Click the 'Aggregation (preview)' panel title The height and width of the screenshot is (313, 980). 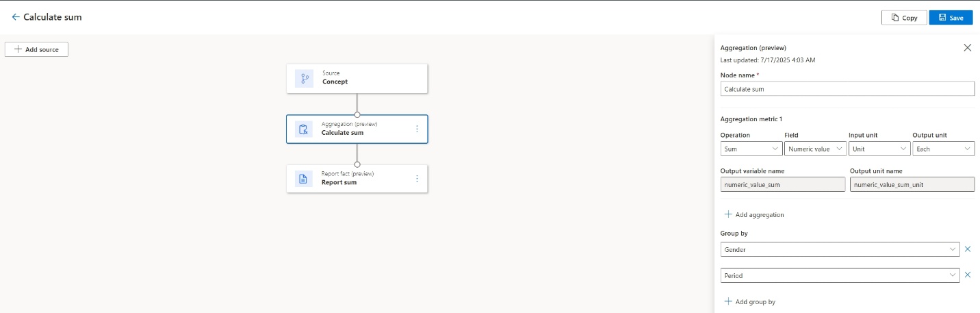pyautogui.click(x=753, y=48)
